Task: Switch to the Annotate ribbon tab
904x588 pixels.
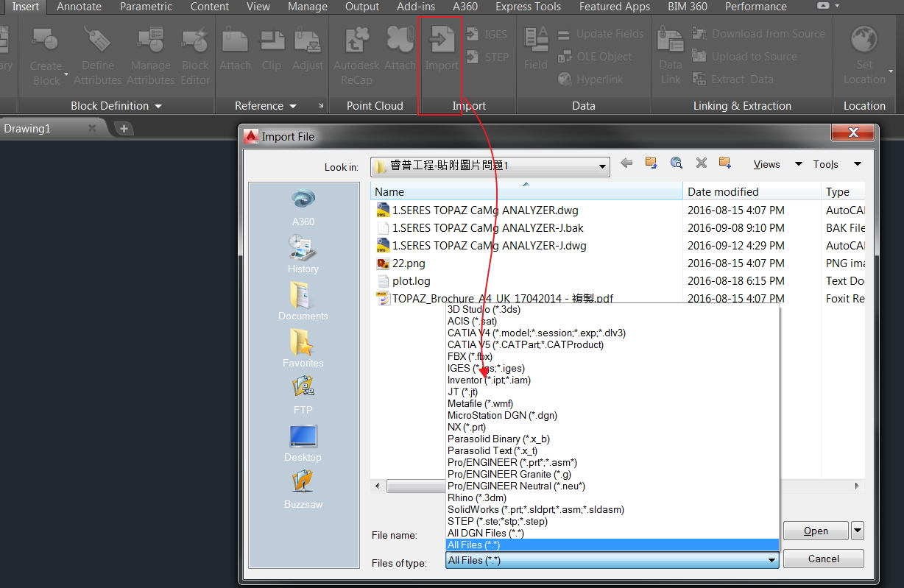Action: 80,7
